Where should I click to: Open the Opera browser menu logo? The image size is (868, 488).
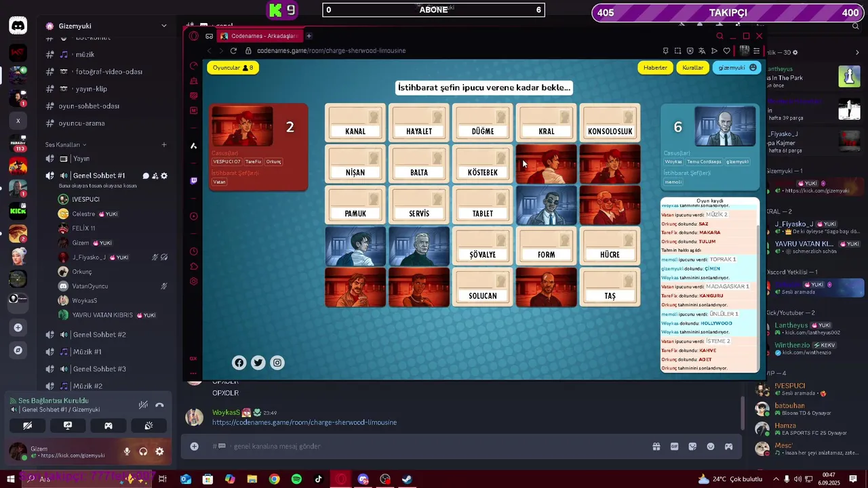coord(193,36)
